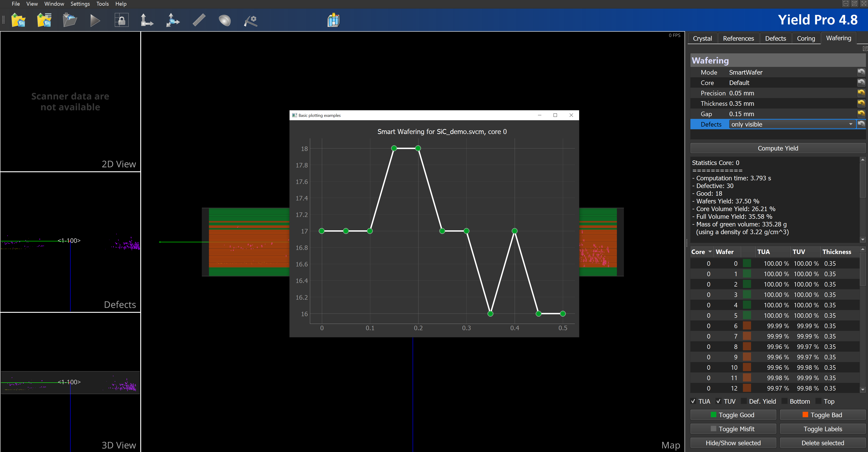Open the Defects 'only visible' dropdown
This screenshot has height=452, width=868.
pyautogui.click(x=792, y=124)
